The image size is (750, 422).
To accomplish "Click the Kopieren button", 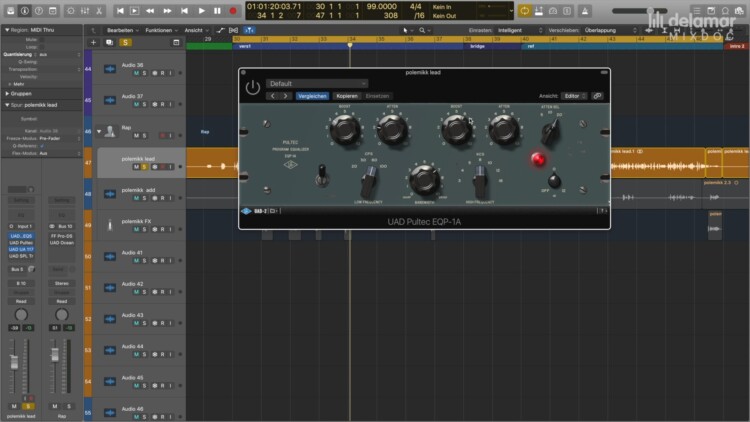I will (347, 96).
